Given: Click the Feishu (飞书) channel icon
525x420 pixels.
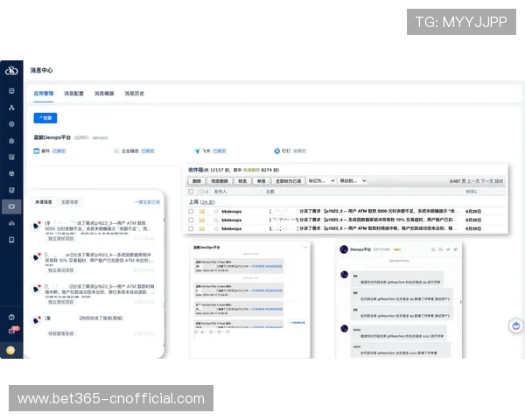Looking at the screenshot, I should [197, 151].
